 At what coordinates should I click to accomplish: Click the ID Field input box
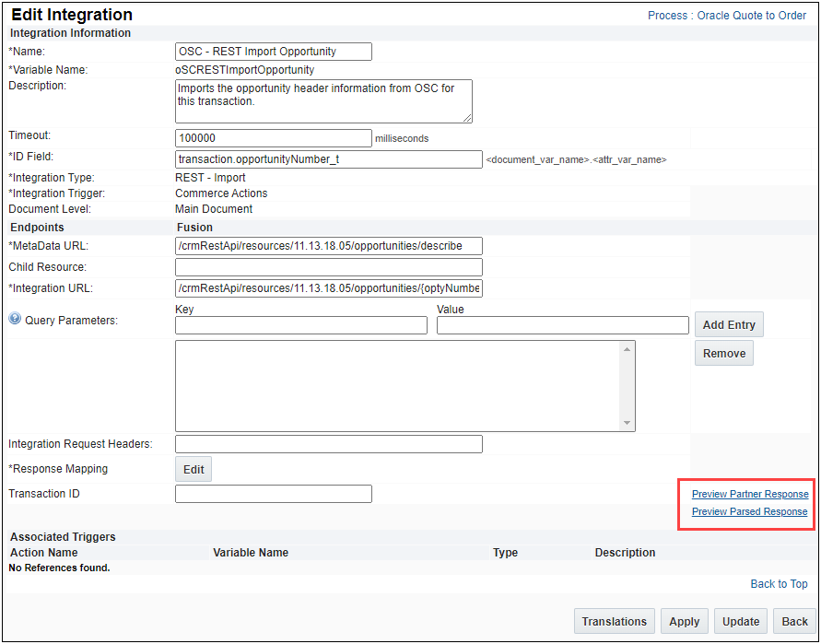[x=328, y=159]
